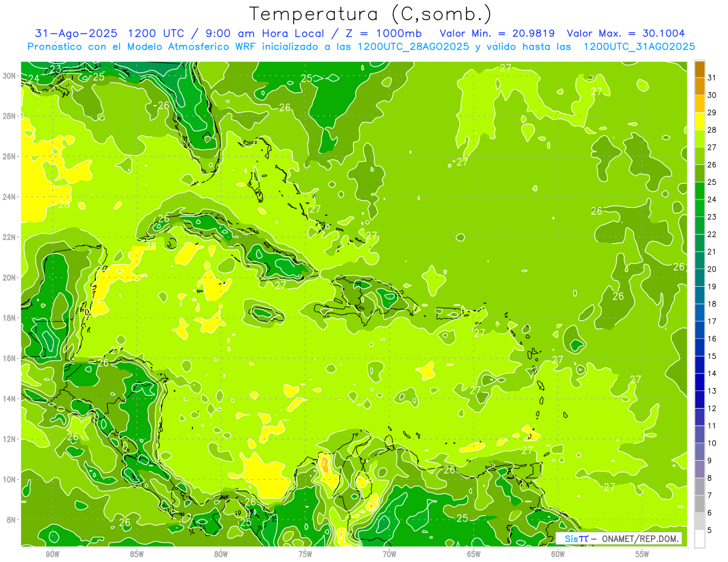728x562 pixels.
Task: Click the 24N latitude label
Action: pos(9,197)
